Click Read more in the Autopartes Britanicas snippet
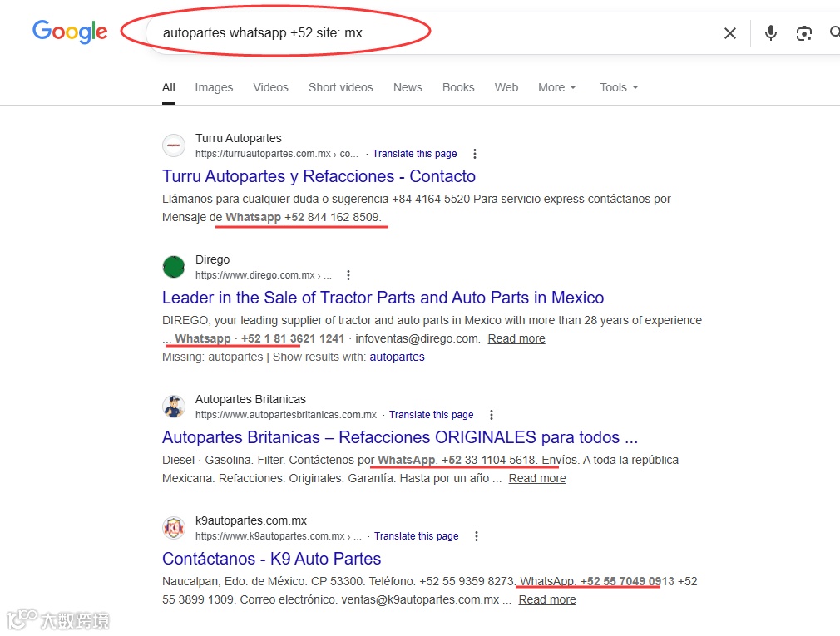This screenshot has width=840, height=636. coord(537,479)
